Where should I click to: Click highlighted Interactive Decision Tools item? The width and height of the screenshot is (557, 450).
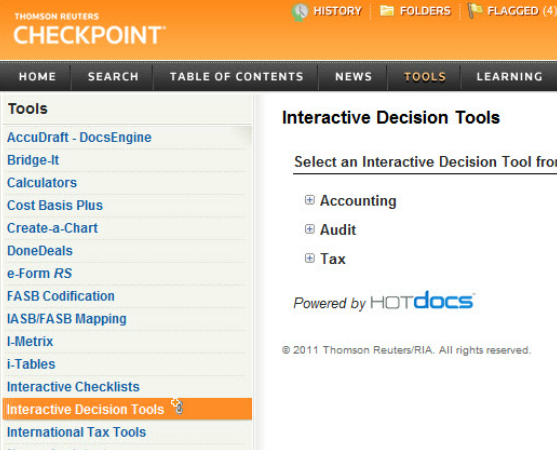tap(127, 409)
